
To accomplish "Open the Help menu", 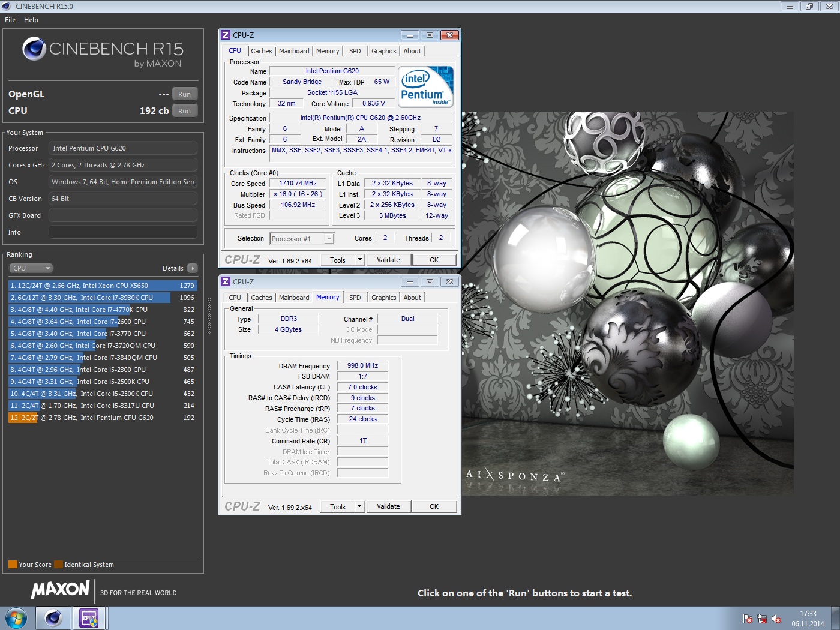I will click(31, 20).
